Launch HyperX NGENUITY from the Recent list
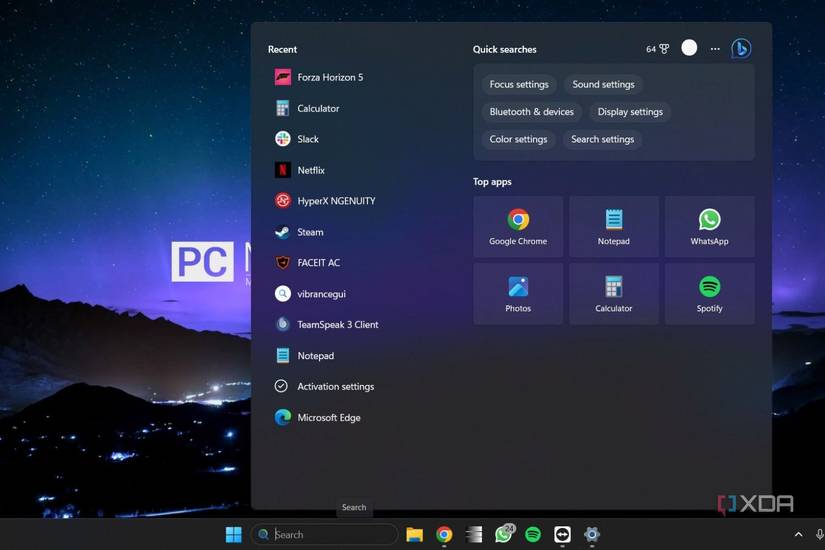 tap(326, 201)
